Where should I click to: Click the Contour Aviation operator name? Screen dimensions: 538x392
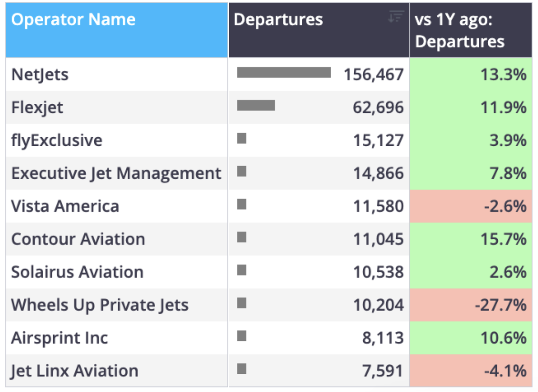78,239
